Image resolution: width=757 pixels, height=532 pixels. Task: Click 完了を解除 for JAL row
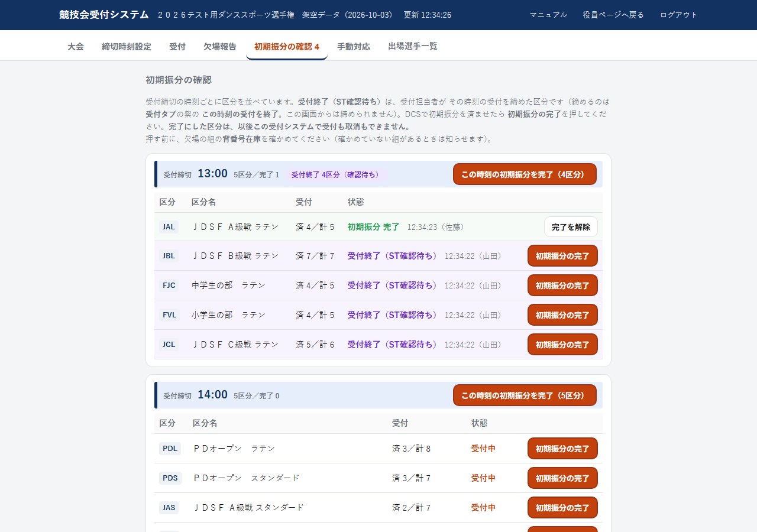571,226
